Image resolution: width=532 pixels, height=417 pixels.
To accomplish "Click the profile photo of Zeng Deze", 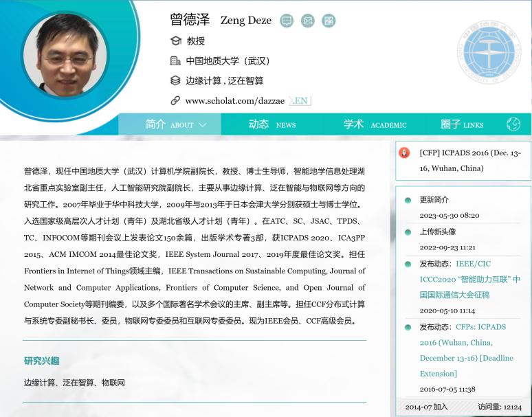I will click(65, 55).
